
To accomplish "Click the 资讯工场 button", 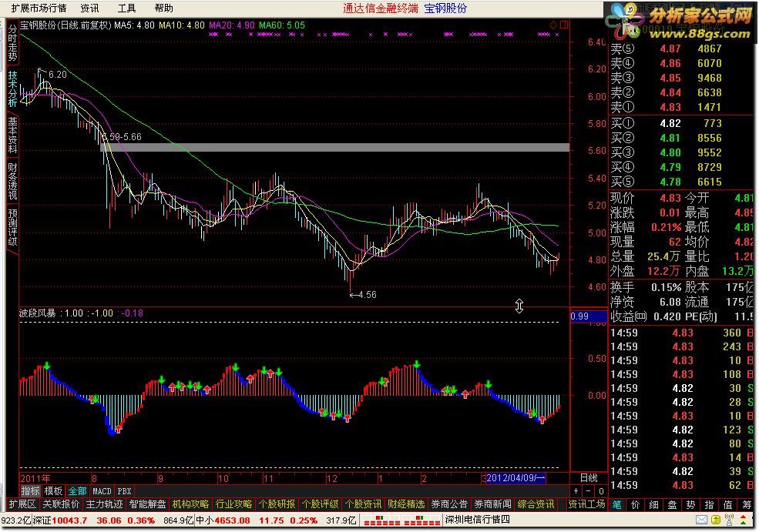I will click(x=586, y=504).
